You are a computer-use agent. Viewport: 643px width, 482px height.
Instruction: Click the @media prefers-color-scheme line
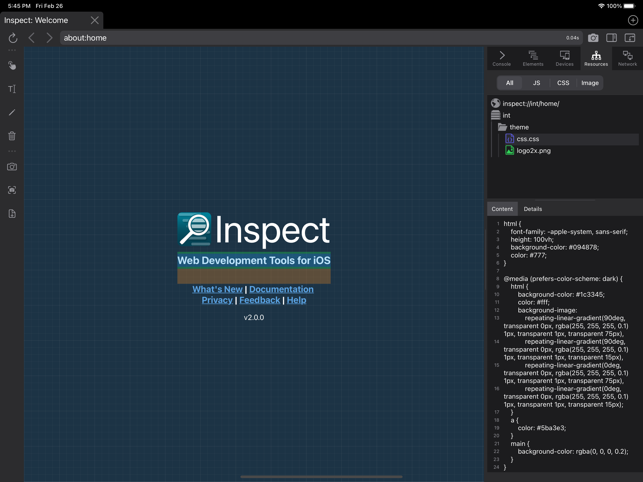pos(563,279)
